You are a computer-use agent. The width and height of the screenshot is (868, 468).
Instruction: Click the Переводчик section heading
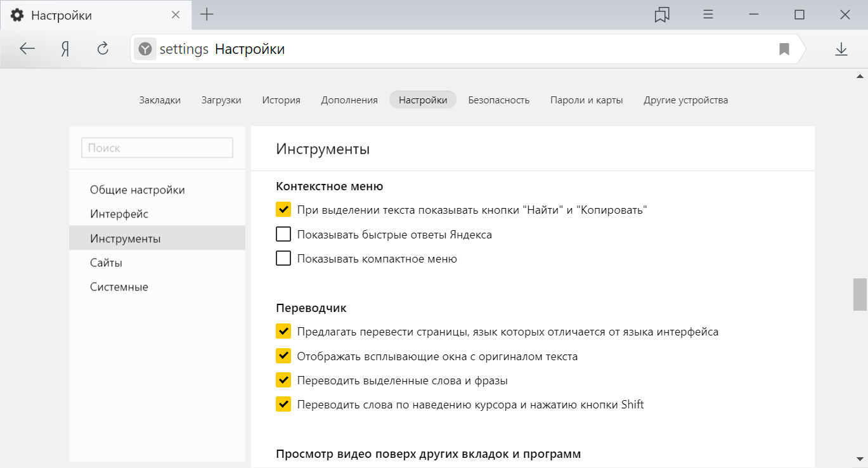(311, 308)
